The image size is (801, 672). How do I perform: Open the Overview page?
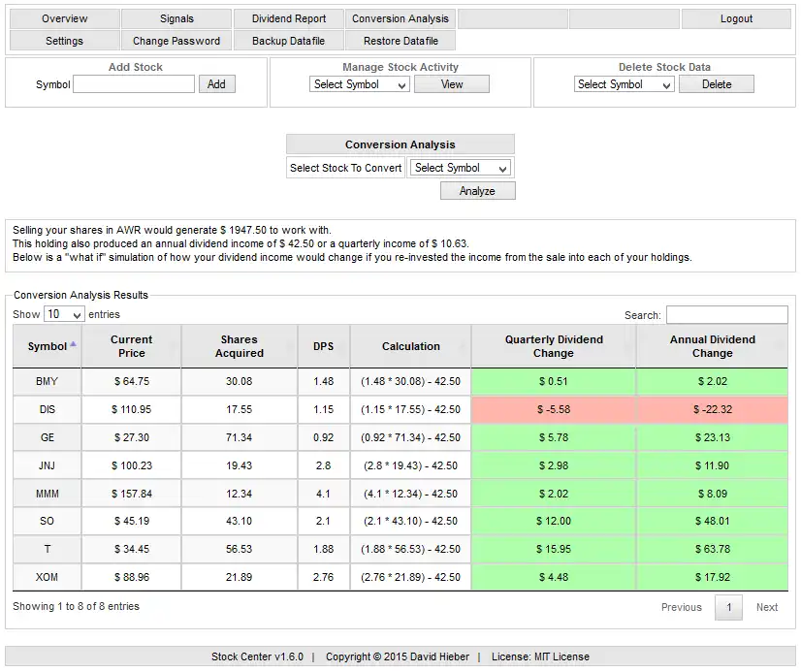tap(65, 18)
